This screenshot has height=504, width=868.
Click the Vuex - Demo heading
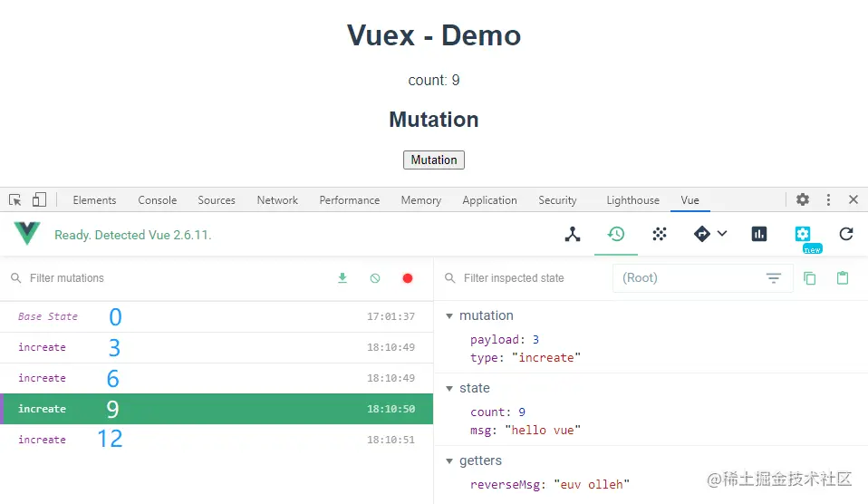(434, 35)
